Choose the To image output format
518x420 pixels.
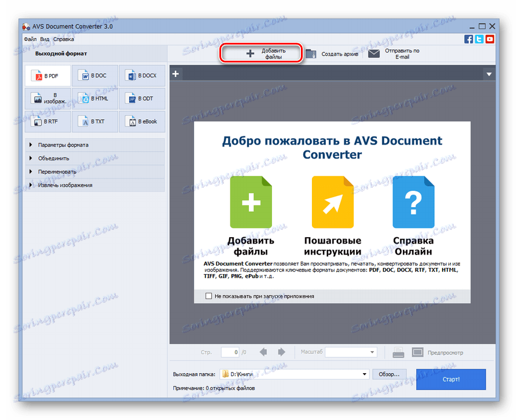(48, 98)
